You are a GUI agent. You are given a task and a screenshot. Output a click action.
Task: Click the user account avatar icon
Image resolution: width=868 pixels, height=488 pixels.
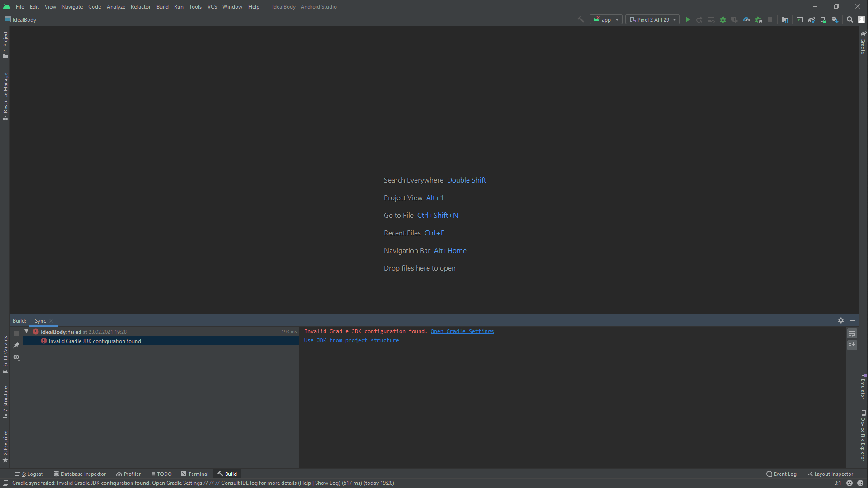(x=862, y=19)
